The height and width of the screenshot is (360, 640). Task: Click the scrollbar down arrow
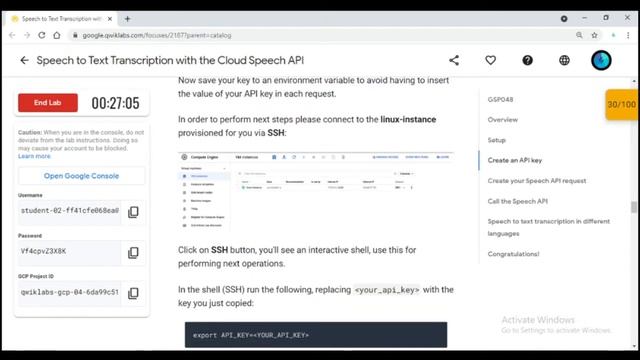coord(633,346)
